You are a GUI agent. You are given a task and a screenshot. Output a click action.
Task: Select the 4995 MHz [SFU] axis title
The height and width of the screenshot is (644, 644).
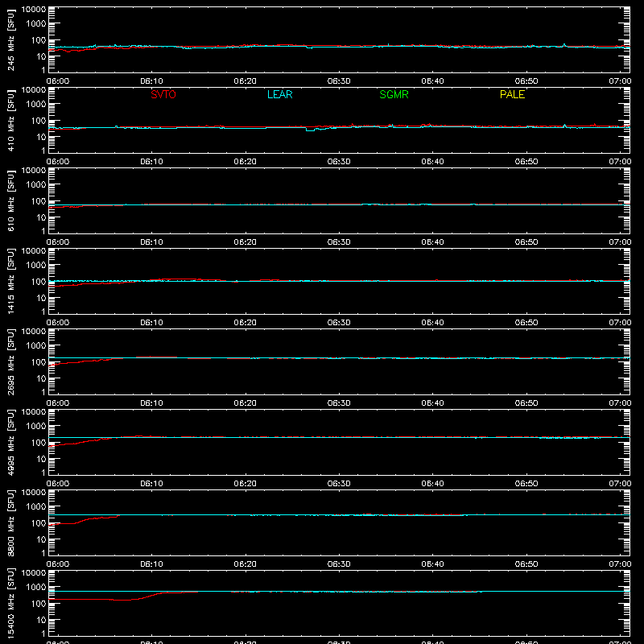point(10,442)
